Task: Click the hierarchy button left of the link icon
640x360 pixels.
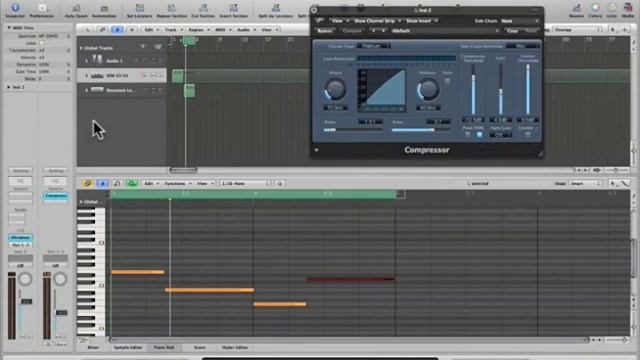Action: 88,29
